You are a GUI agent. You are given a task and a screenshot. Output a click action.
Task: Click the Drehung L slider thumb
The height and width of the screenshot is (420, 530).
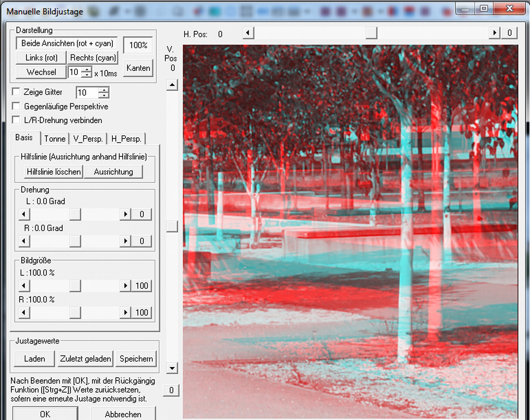coord(75,214)
